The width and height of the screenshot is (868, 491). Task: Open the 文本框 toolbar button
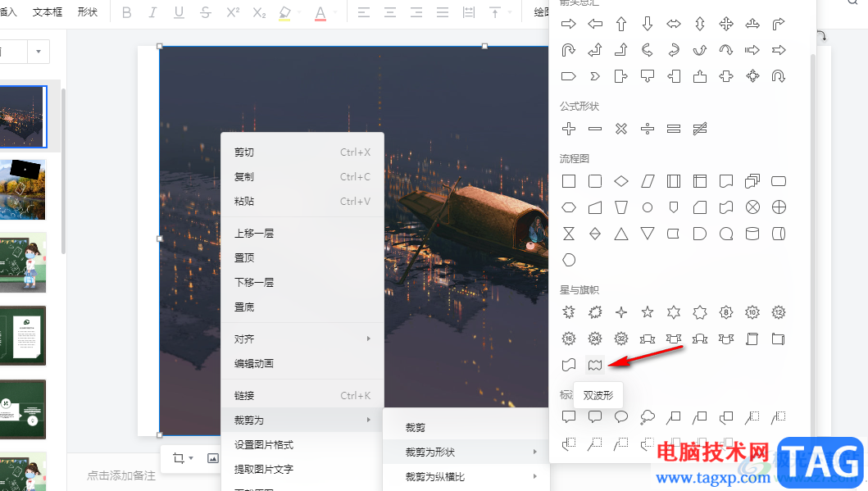pos(47,12)
